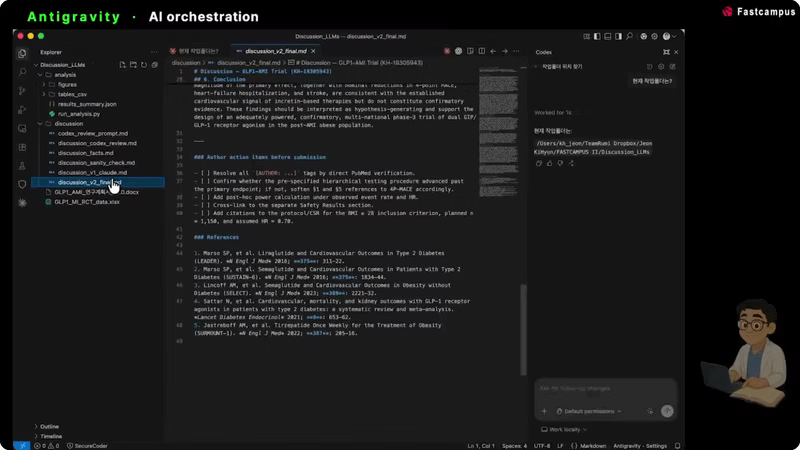This screenshot has width=800, height=450.
Task: Toggle the bottom panel layout icon
Action: [x=608, y=36]
